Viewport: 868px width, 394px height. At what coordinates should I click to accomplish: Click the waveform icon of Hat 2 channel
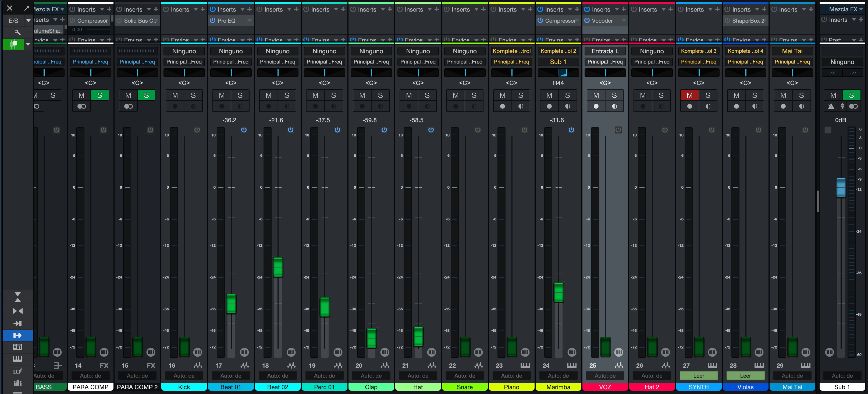point(666,365)
